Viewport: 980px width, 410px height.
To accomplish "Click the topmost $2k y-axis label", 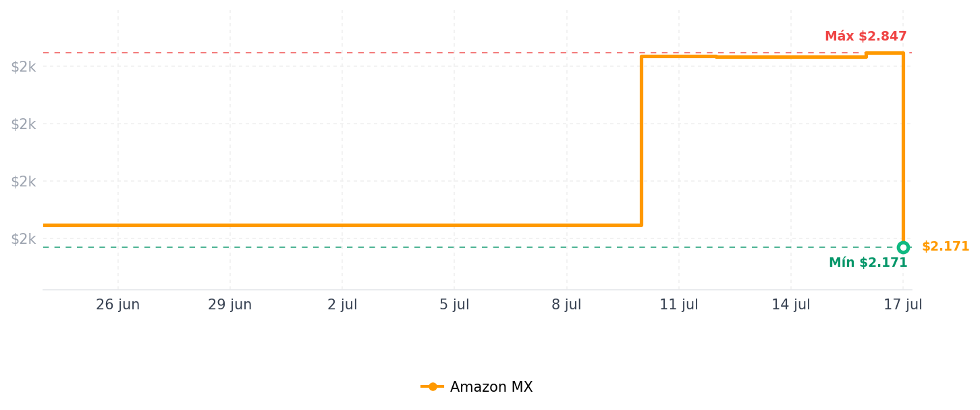I will pos(23,66).
